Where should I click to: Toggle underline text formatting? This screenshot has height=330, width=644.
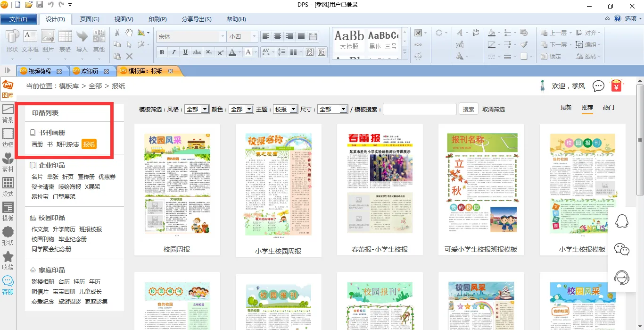click(185, 52)
